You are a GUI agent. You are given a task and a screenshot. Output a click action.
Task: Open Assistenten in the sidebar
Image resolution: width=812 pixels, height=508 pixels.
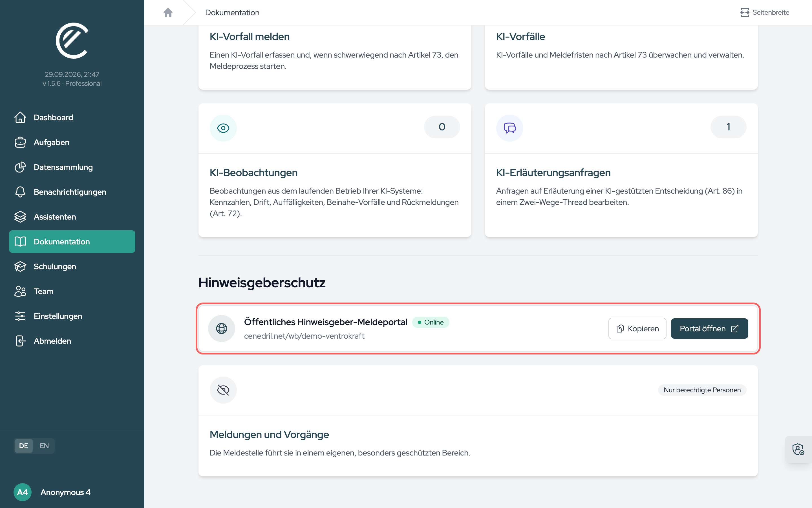click(x=72, y=217)
